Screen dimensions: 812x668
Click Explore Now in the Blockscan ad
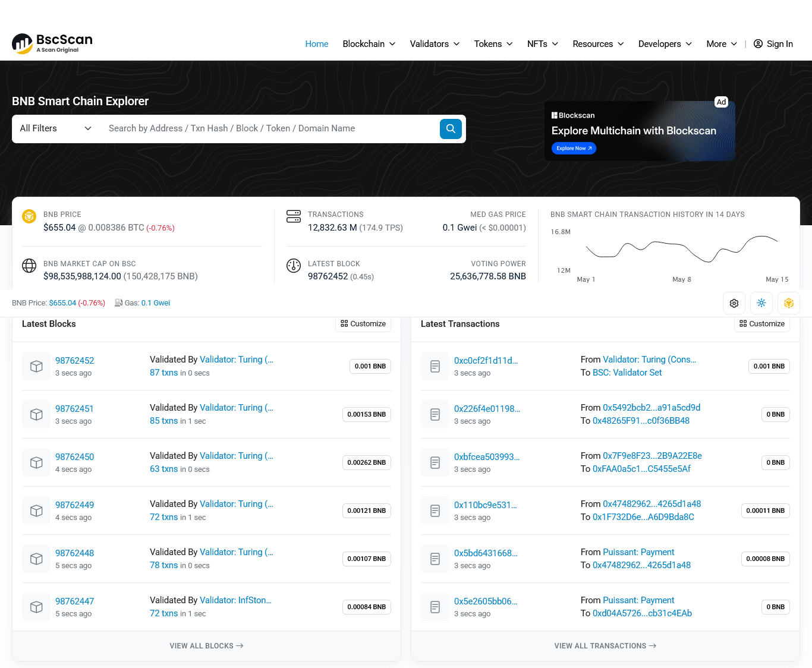pyautogui.click(x=574, y=149)
